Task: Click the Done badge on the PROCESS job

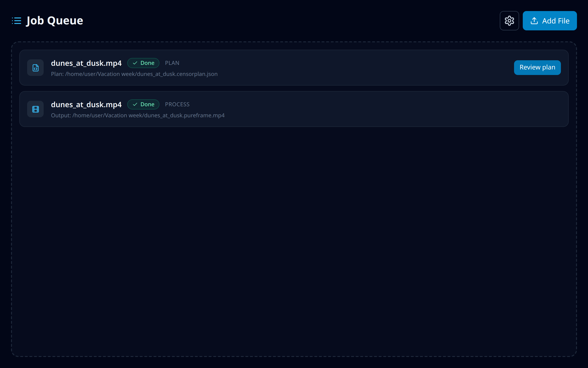Action: point(143,104)
